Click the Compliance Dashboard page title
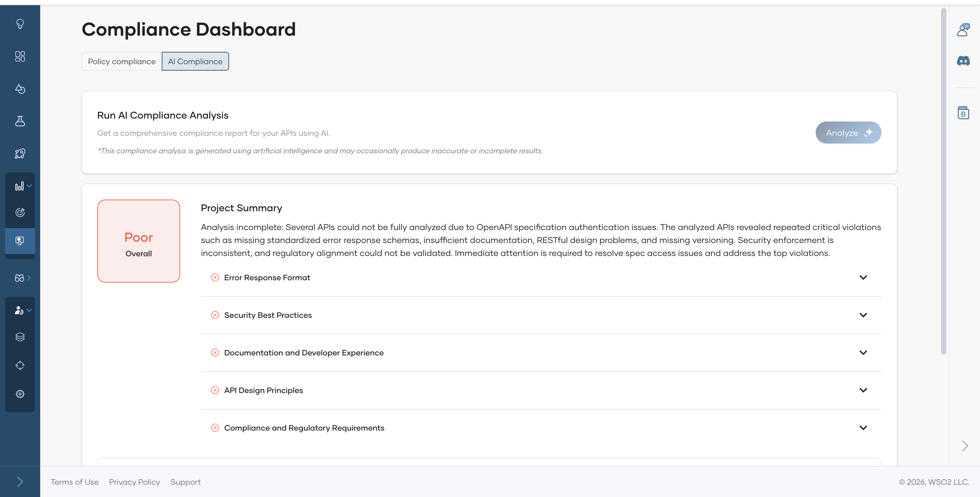980x497 pixels. (189, 29)
